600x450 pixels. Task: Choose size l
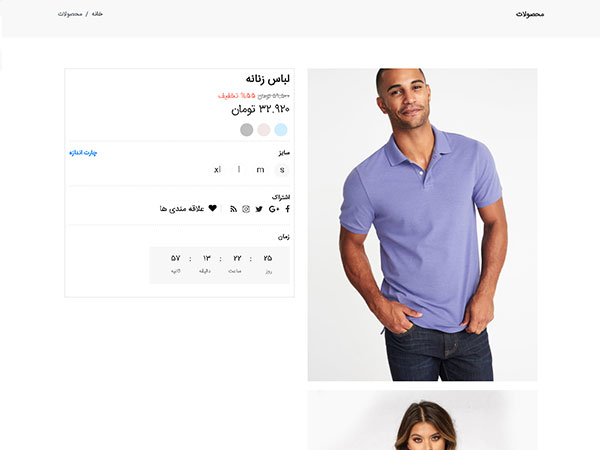(238, 170)
